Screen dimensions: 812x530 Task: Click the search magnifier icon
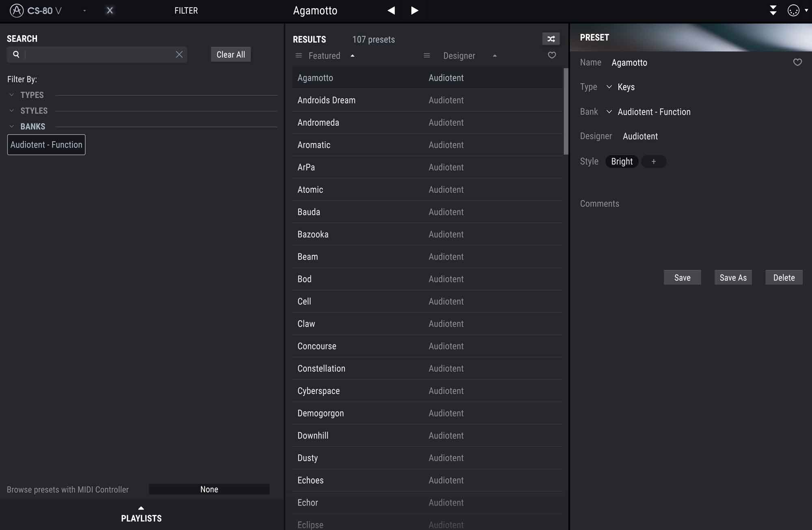tap(16, 54)
